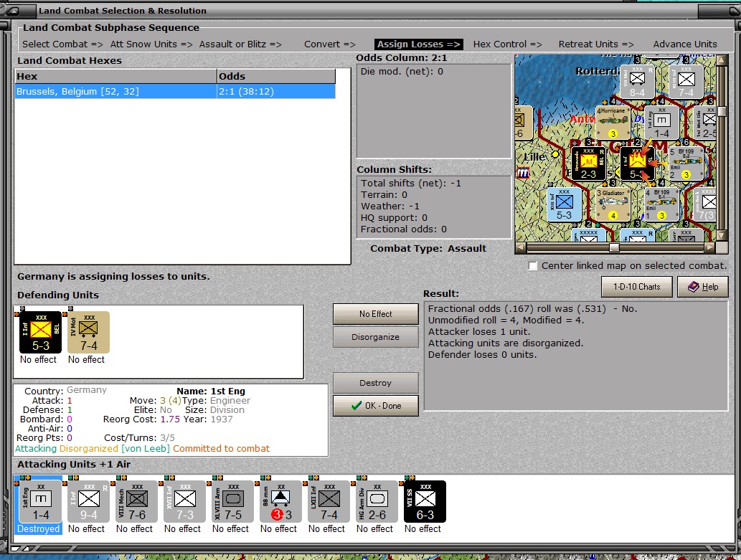
Task: Select the VII SS 6-3 attacking unit
Action: click(x=425, y=501)
